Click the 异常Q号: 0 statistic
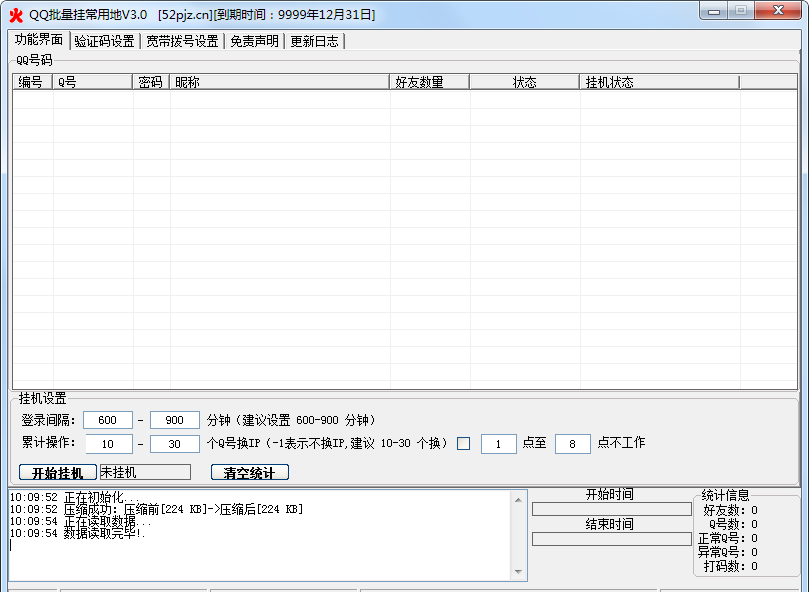Viewport: 809px width, 615px height. tap(727, 552)
